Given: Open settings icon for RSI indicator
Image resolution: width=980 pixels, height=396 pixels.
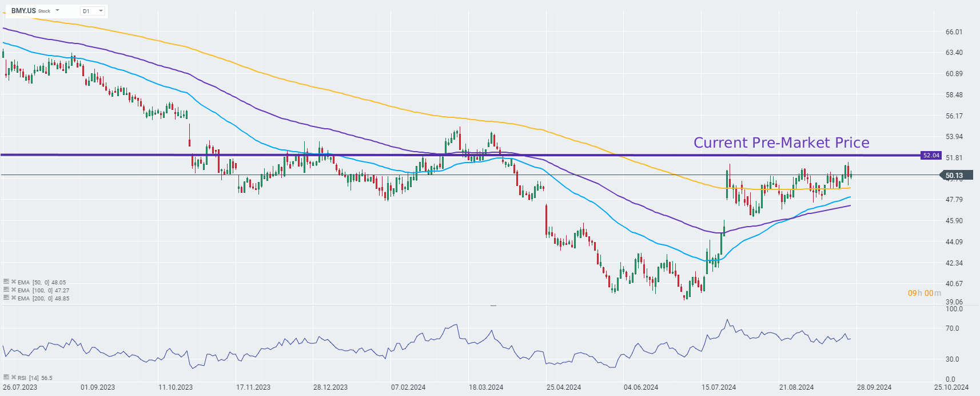Looking at the screenshot, I should [6, 378].
